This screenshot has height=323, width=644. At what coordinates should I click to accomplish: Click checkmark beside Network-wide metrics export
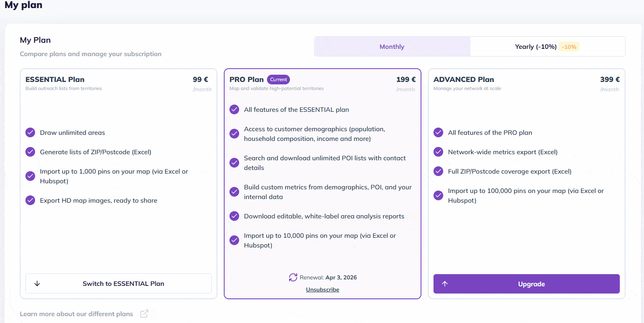point(438,152)
